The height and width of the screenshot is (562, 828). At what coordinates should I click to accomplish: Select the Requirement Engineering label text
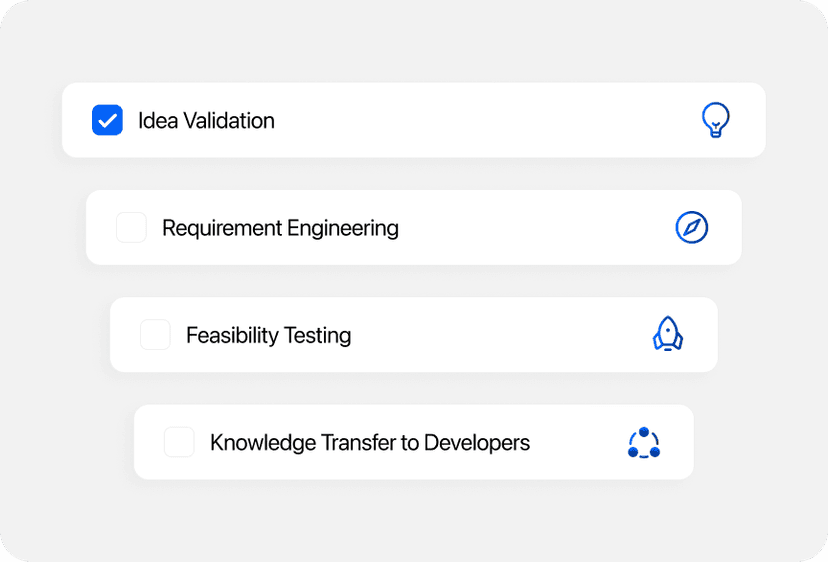pyautogui.click(x=280, y=228)
